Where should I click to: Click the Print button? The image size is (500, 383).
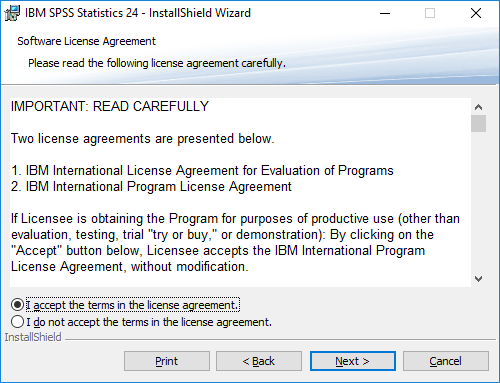click(167, 361)
